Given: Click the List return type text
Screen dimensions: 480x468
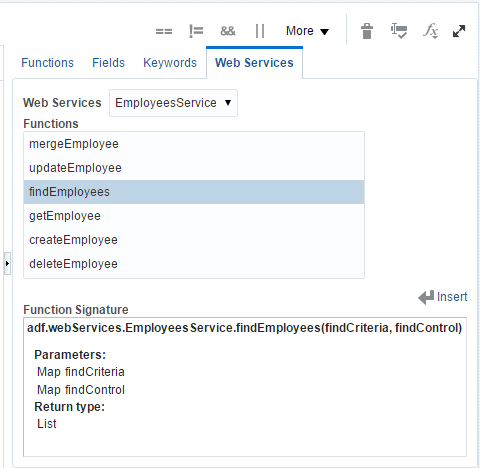Looking at the screenshot, I should (47, 424).
